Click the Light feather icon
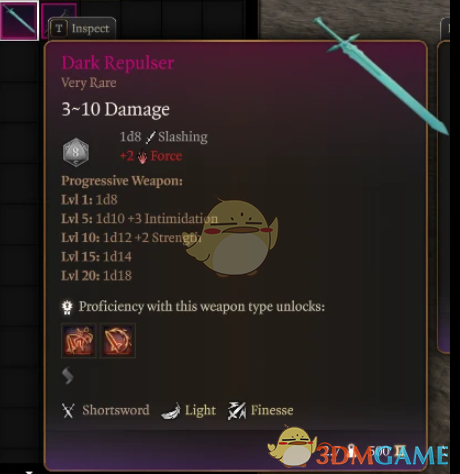The height and width of the screenshot is (474, 460). [171, 411]
